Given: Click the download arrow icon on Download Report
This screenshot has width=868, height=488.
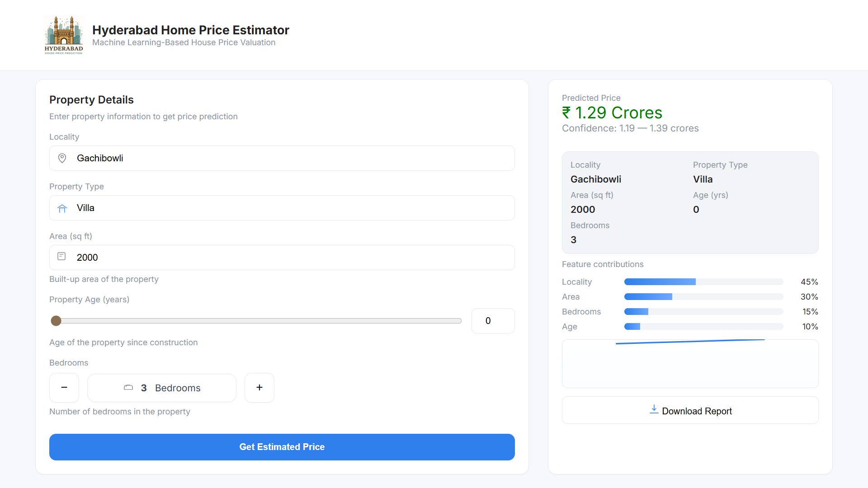Looking at the screenshot, I should click(654, 410).
